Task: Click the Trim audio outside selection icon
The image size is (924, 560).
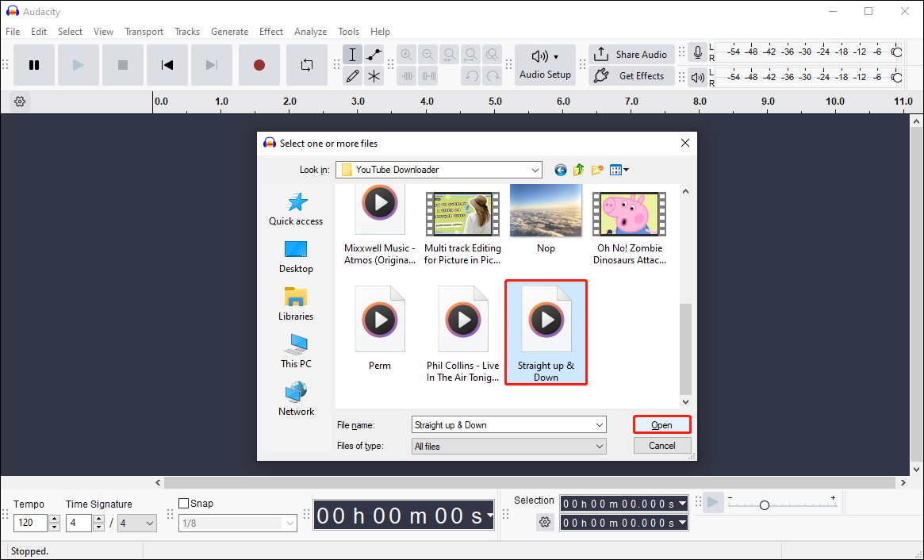Action: 407,76
